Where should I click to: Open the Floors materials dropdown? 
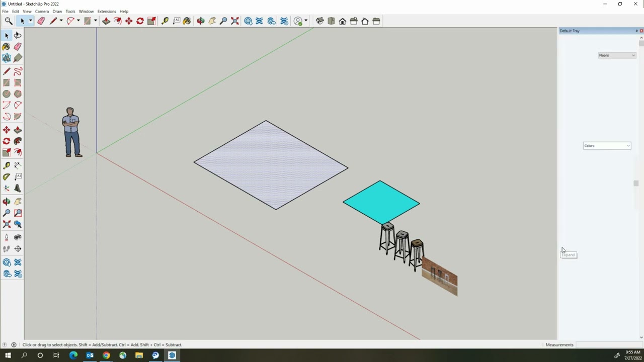tap(617, 55)
